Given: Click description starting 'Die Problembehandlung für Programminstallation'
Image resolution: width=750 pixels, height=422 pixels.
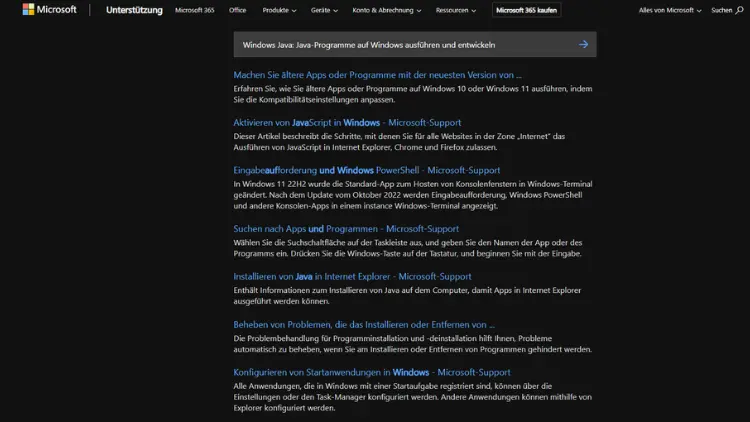Looking at the screenshot, I should pos(412,344).
